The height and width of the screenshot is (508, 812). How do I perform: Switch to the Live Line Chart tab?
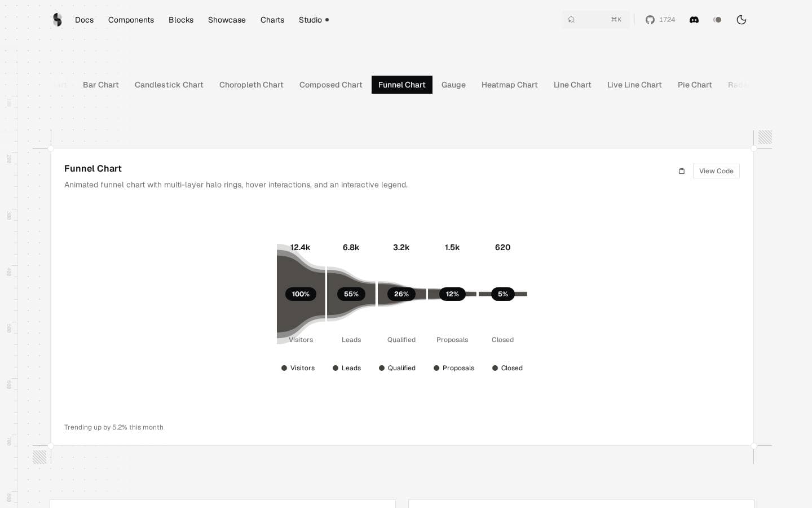[x=634, y=85]
